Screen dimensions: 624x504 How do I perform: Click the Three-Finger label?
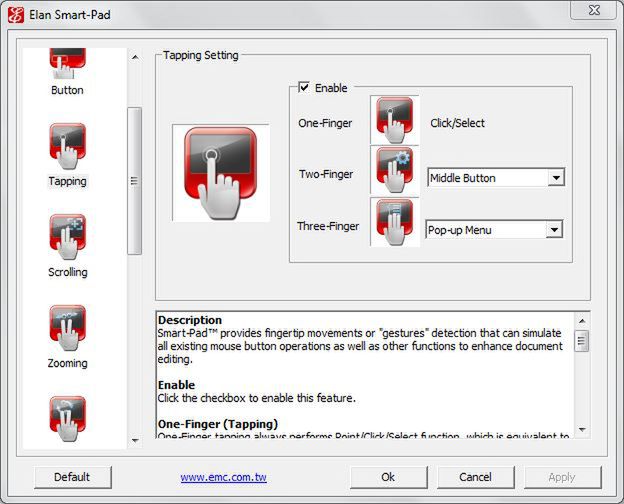[328, 226]
